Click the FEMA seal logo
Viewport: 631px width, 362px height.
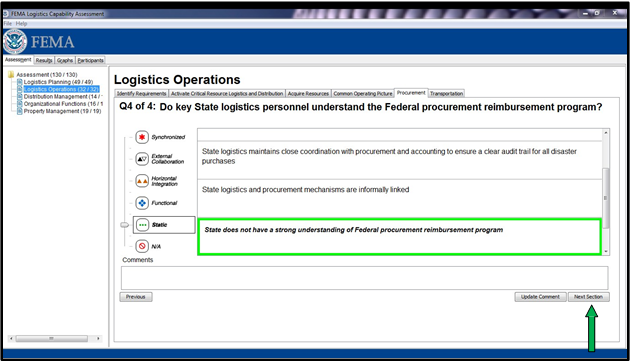[x=15, y=41]
